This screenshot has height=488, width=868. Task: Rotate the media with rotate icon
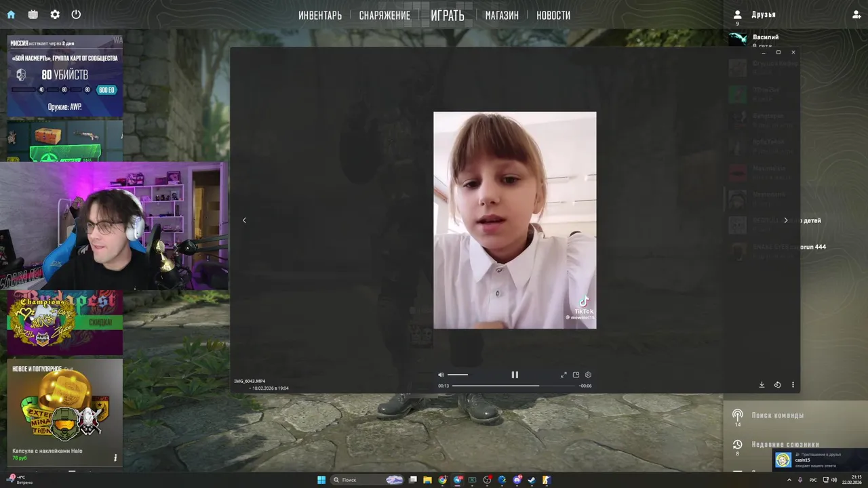[777, 385]
